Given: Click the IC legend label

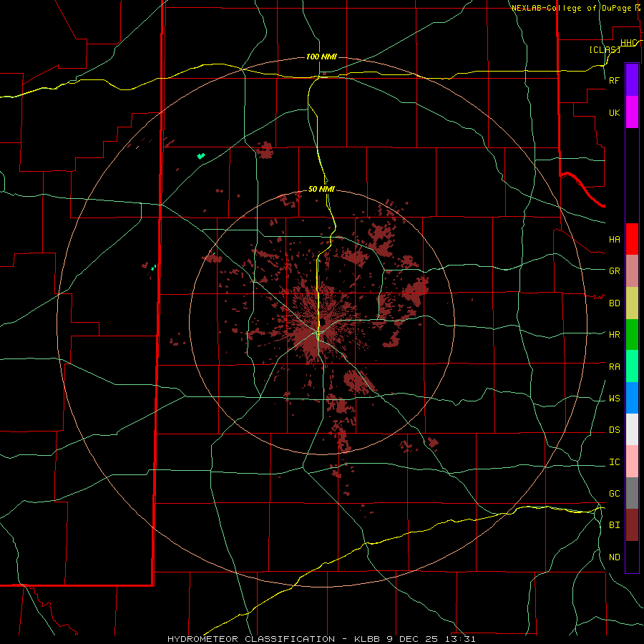Looking at the screenshot, I should 614,462.
